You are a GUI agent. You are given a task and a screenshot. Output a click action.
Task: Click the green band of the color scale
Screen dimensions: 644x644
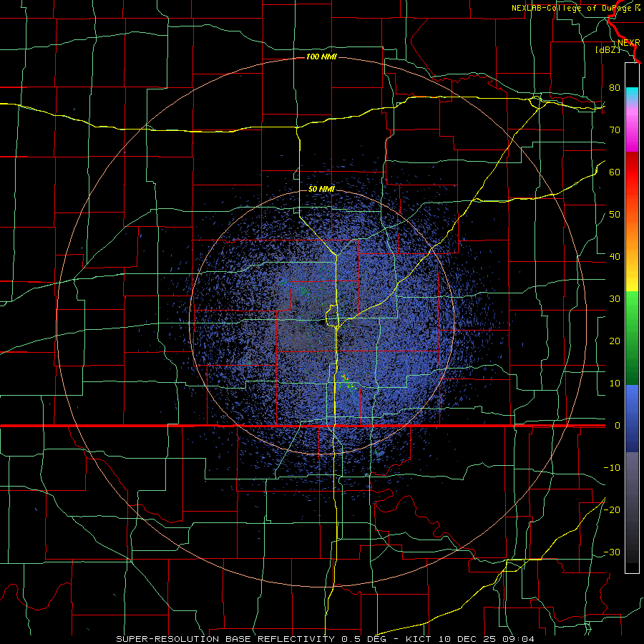tap(632, 338)
